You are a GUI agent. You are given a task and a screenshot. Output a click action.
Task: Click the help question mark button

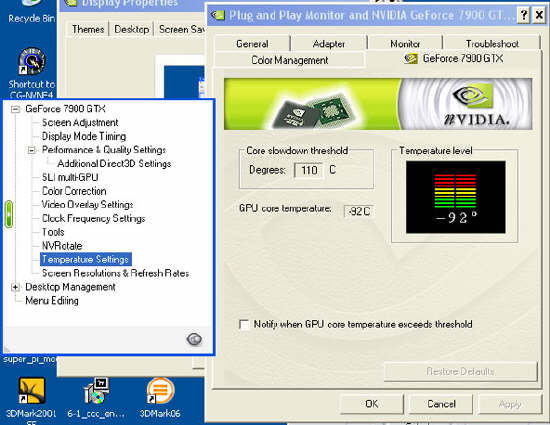tap(523, 15)
